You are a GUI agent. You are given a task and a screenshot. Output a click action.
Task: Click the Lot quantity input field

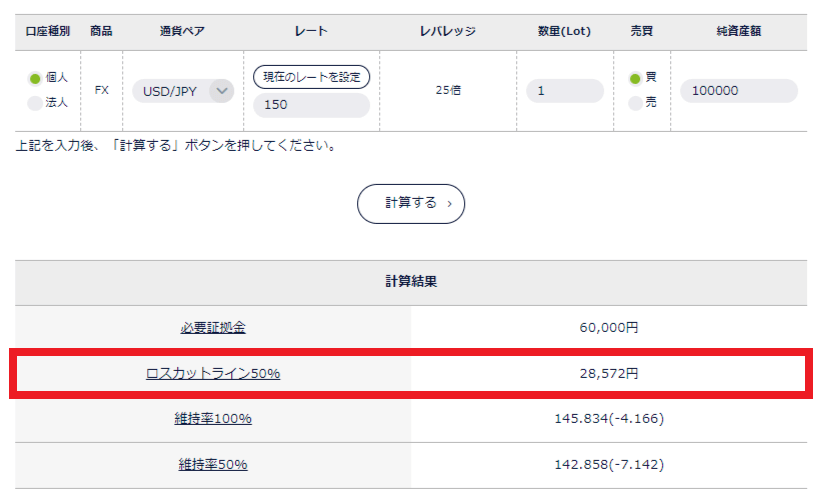[565, 91]
